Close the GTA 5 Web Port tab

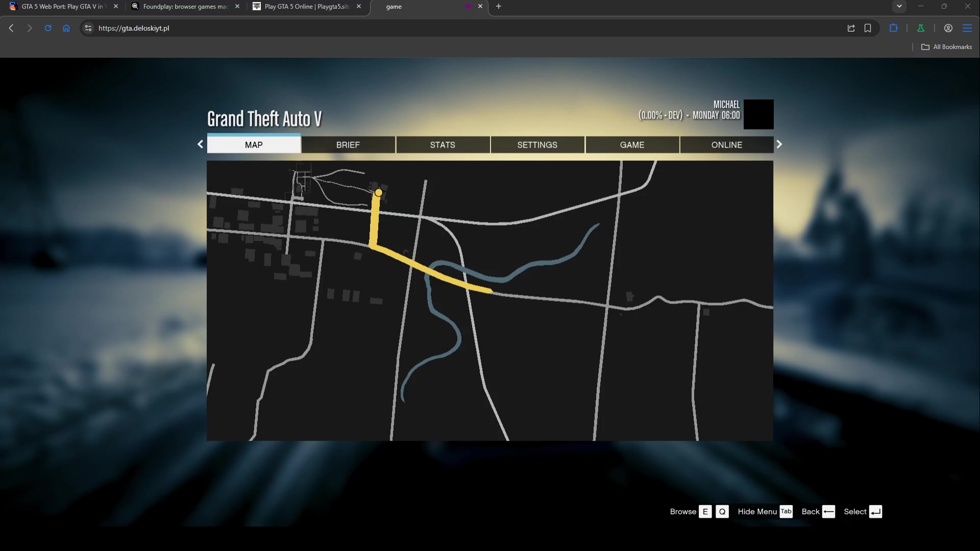pyautogui.click(x=116, y=7)
